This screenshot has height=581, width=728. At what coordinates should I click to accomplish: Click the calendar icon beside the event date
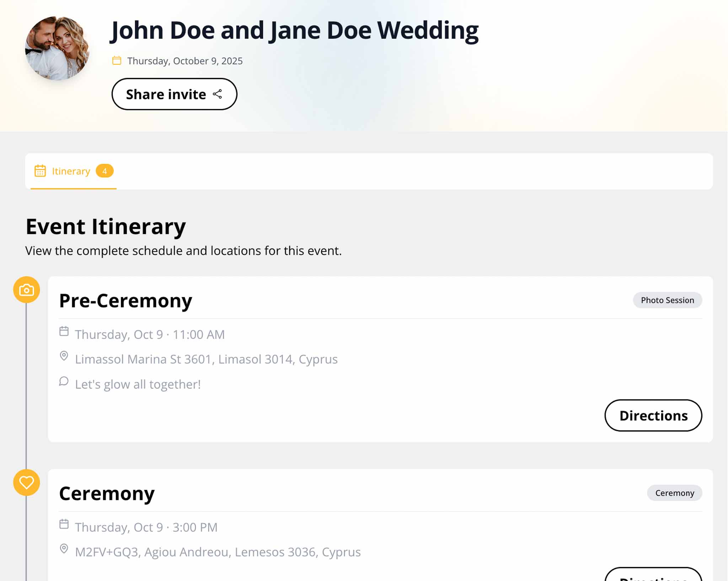tap(117, 61)
